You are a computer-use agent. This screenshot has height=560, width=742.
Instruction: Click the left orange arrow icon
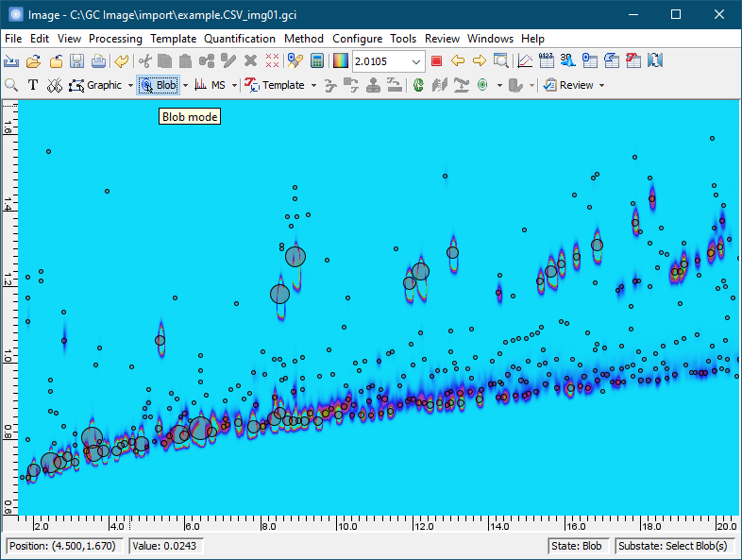coord(458,61)
